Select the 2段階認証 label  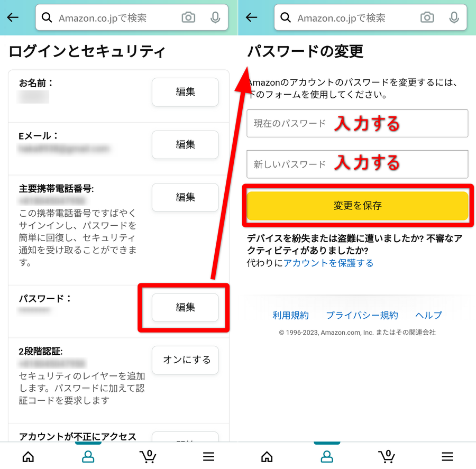pos(40,351)
